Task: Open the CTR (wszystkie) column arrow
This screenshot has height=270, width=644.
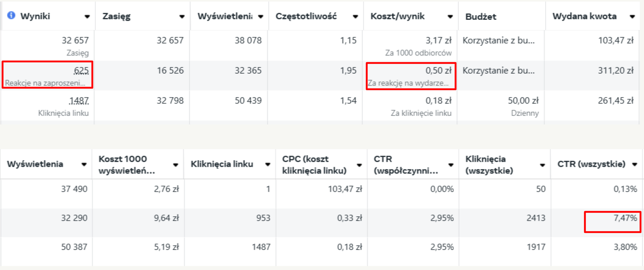Action: coord(635,164)
